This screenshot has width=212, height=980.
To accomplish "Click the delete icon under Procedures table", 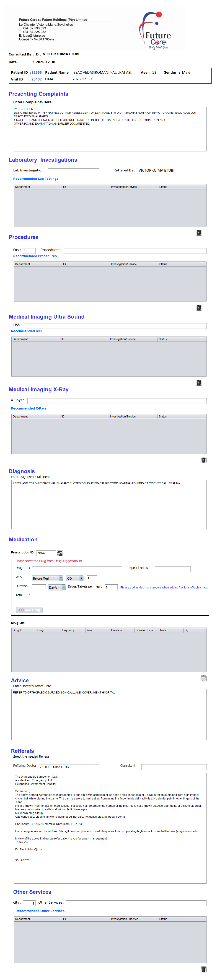I will pyautogui.click(x=199, y=308).
